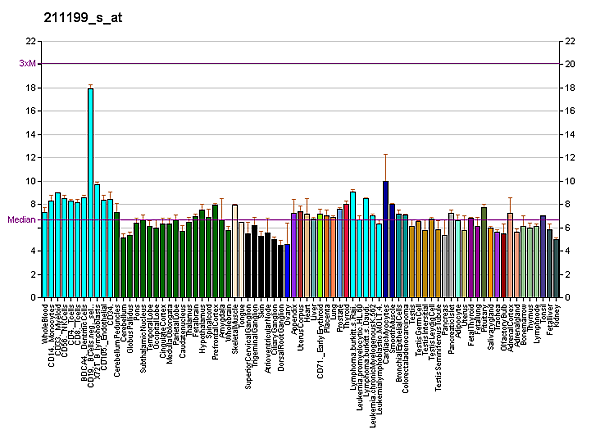Viewport: 600px width, 434px height.
Task: Select the blue Ovary bar
Action: coord(287,270)
